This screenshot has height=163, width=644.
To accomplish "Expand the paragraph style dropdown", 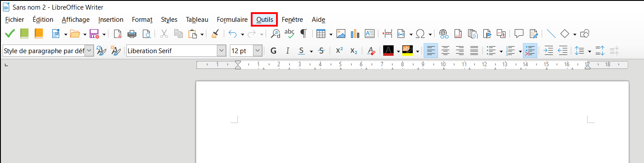I will (89, 51).
